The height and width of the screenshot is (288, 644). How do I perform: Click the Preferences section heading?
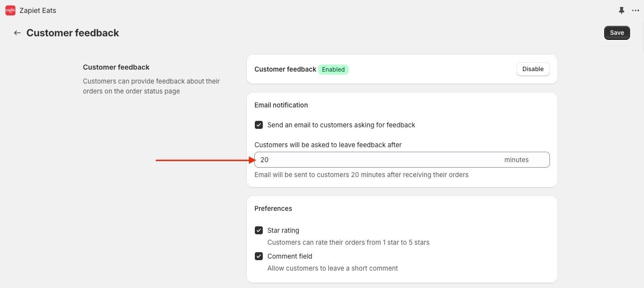(x=273, y=208)
